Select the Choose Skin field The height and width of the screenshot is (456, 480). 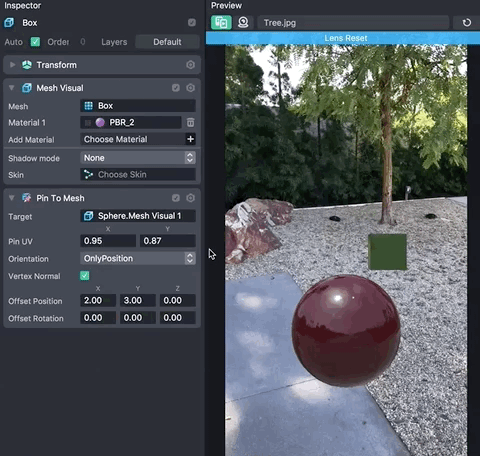pyautogui.click(x=138, y=174)
